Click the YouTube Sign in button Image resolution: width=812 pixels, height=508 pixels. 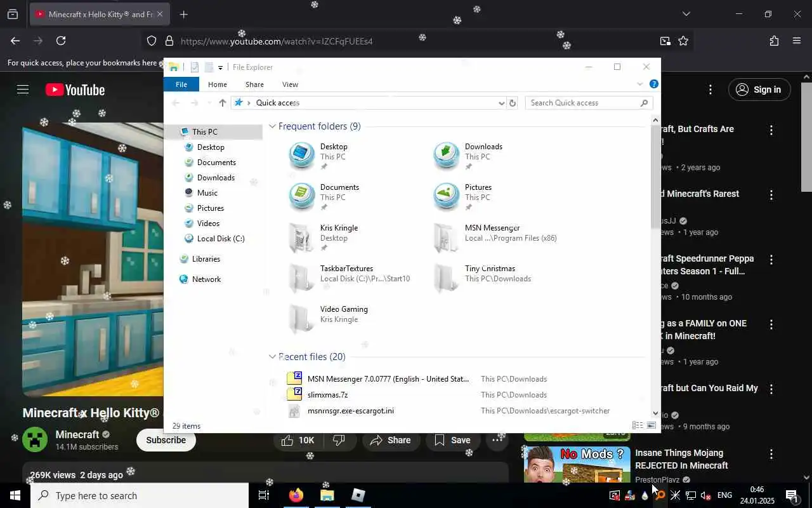pos(759,90)
